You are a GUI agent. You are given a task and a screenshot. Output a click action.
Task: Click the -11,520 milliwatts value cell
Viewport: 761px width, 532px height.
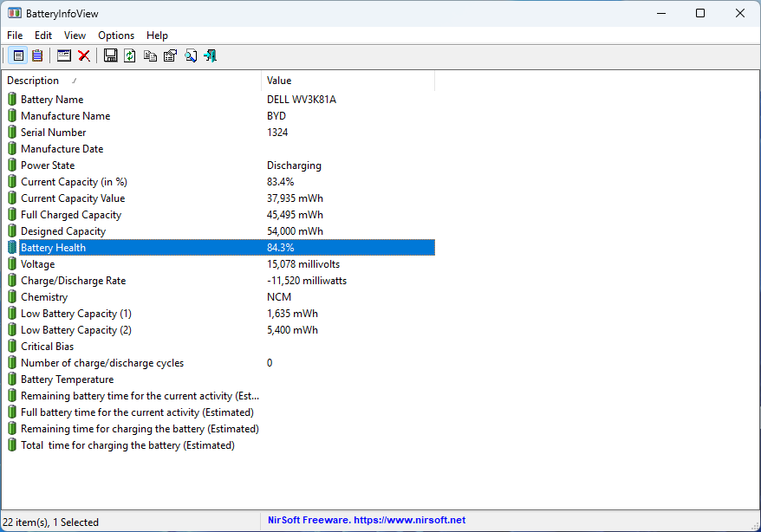point(307,281)
